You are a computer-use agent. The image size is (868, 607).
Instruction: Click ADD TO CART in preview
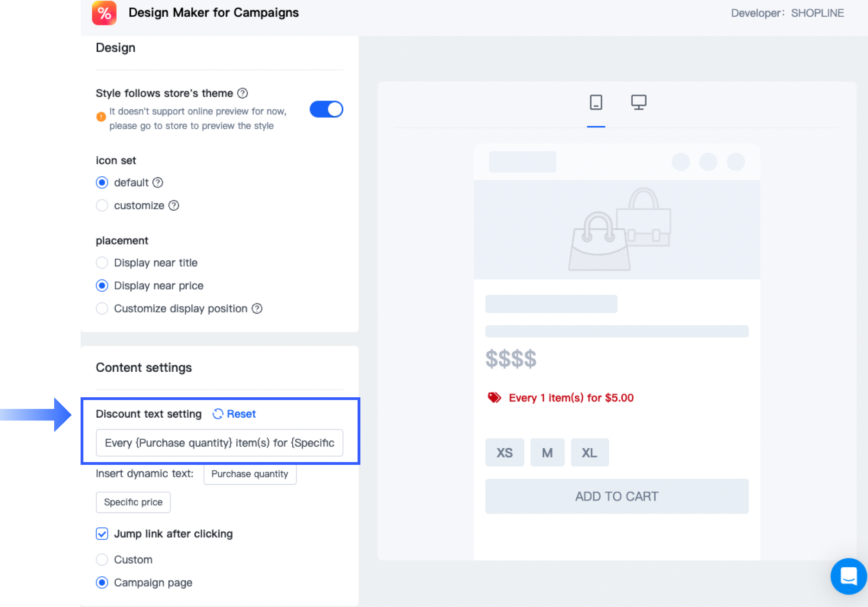616,496
